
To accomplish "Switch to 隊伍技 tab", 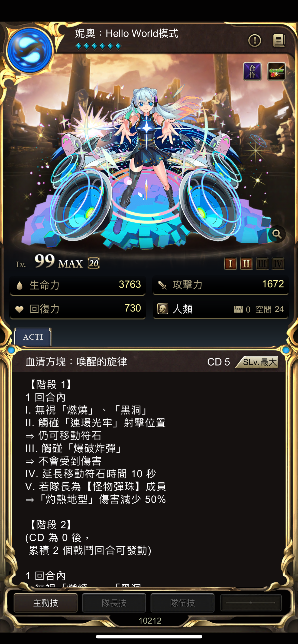I will 182,603.
